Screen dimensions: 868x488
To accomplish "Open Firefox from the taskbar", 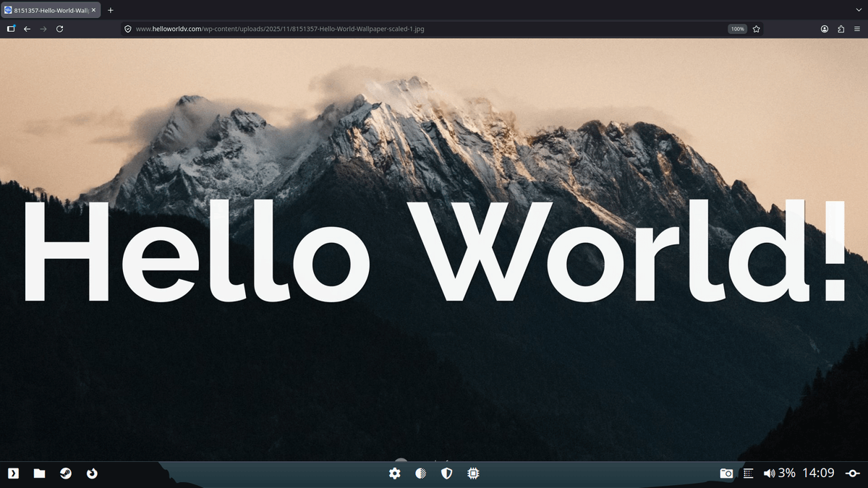I will click(x=91, y=474).
